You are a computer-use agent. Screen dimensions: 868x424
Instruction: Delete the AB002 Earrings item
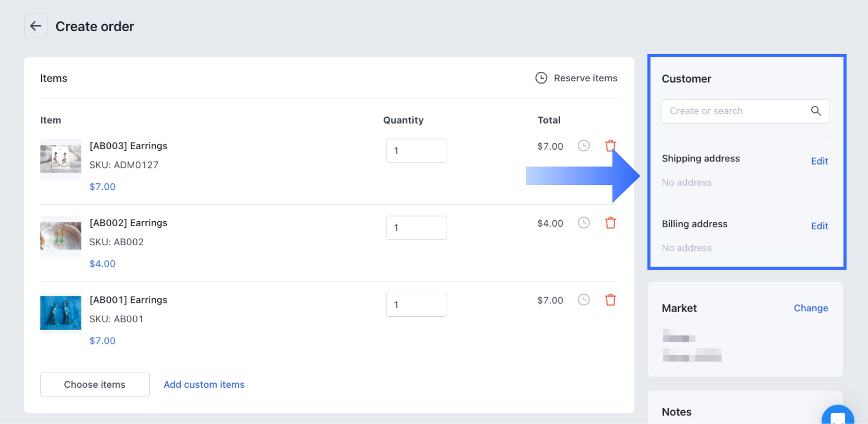point(610,223)
